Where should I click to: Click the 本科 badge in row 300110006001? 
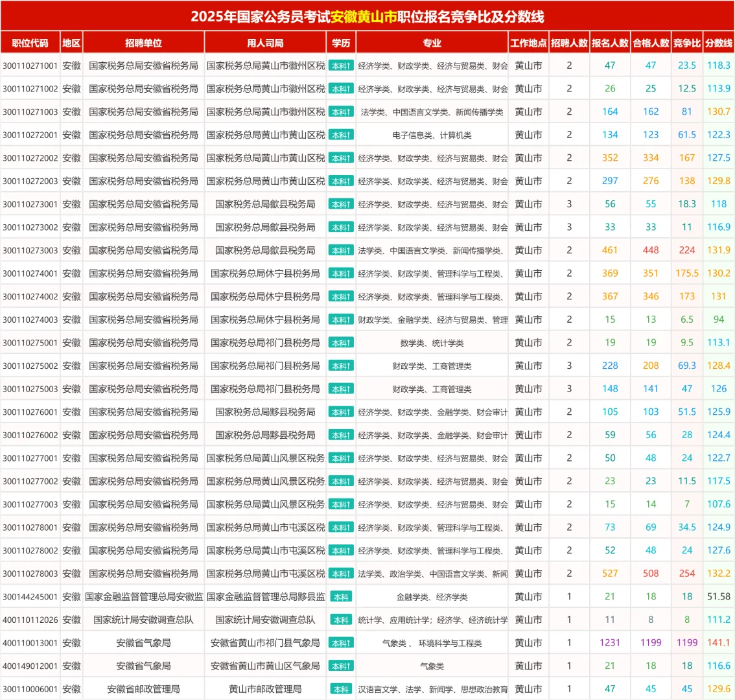341,689
